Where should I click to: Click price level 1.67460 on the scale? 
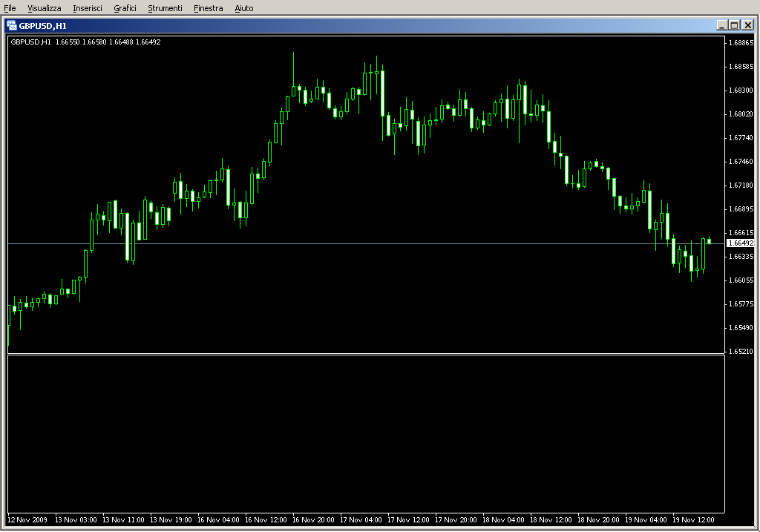[741, 161]
